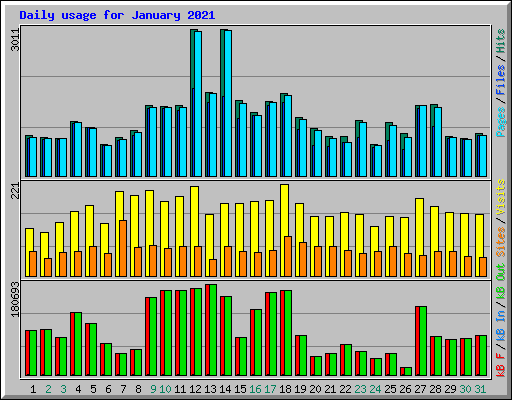The image size is (512, 400).
Task: Click the orange sites bar for day 19
Action: point(303,259)
